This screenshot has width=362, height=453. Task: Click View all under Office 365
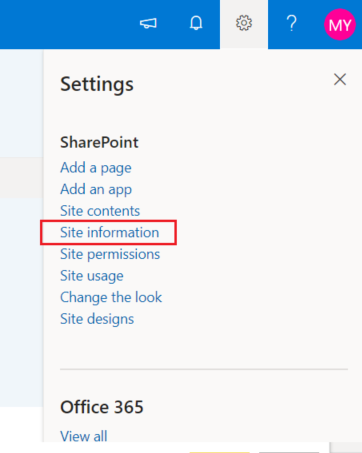84,436
